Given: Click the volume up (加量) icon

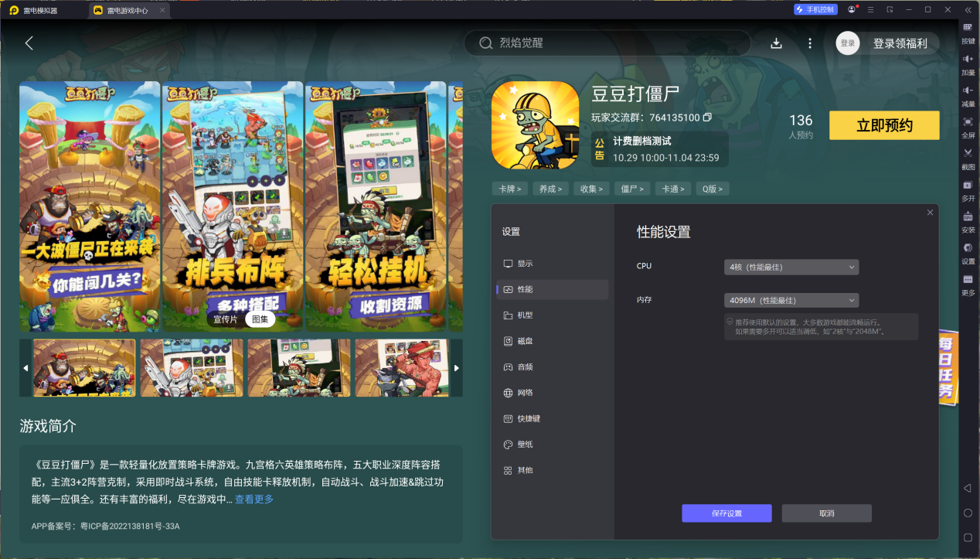Looking at the screenshot, I should click(968, 60).
